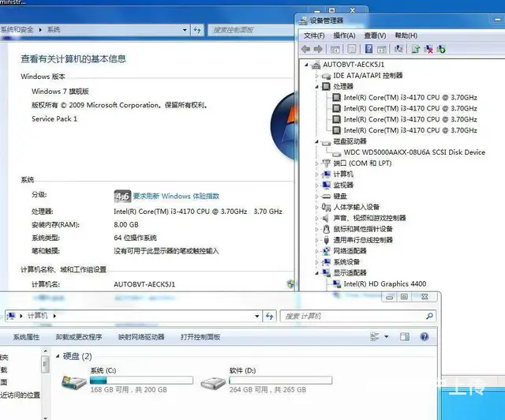Click the show/hide console tree toolbar icon
The width and height of the screenshot is (505, 420).
pos(335,49)
